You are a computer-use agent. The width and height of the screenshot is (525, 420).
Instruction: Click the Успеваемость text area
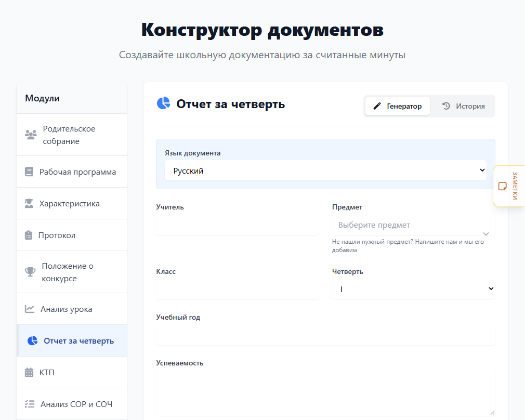[325, 394]
